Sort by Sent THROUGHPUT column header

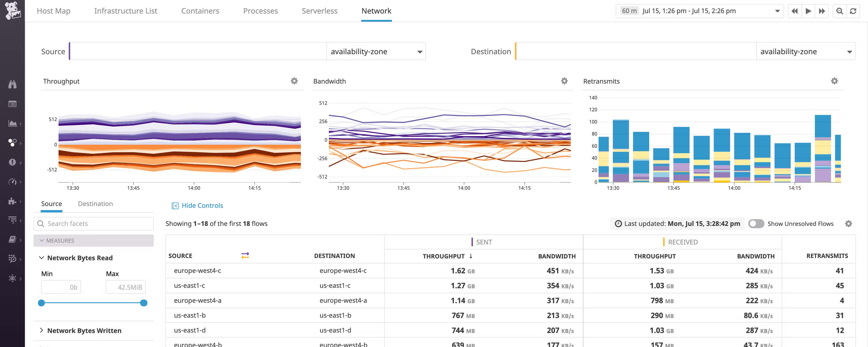448,256
